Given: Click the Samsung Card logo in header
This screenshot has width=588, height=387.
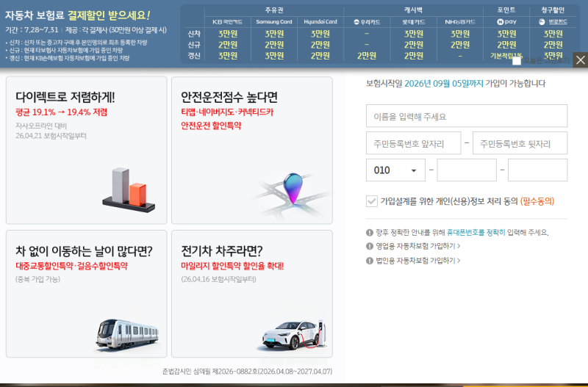Looking at the screenshot, I should pos(273,22).
